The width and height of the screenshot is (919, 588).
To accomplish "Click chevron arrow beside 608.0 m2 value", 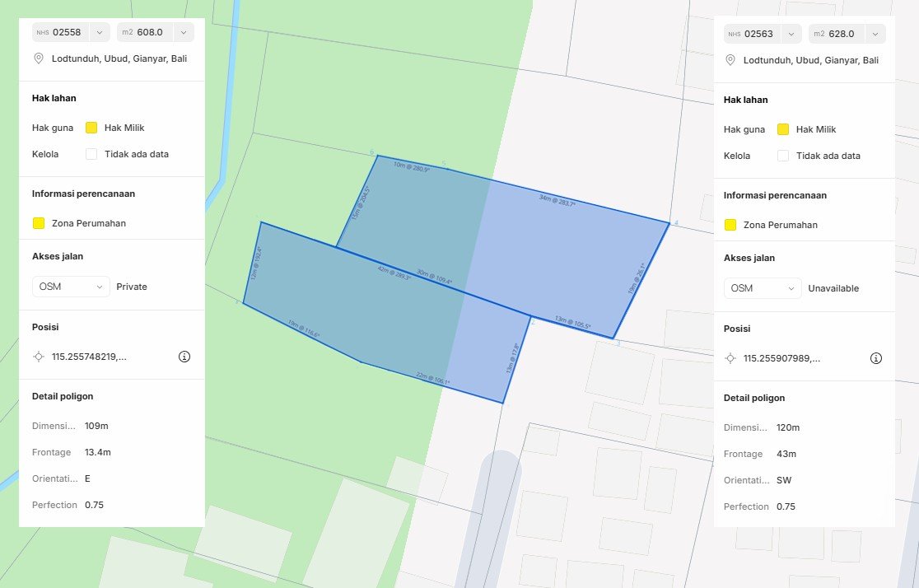I will [182, 32].
